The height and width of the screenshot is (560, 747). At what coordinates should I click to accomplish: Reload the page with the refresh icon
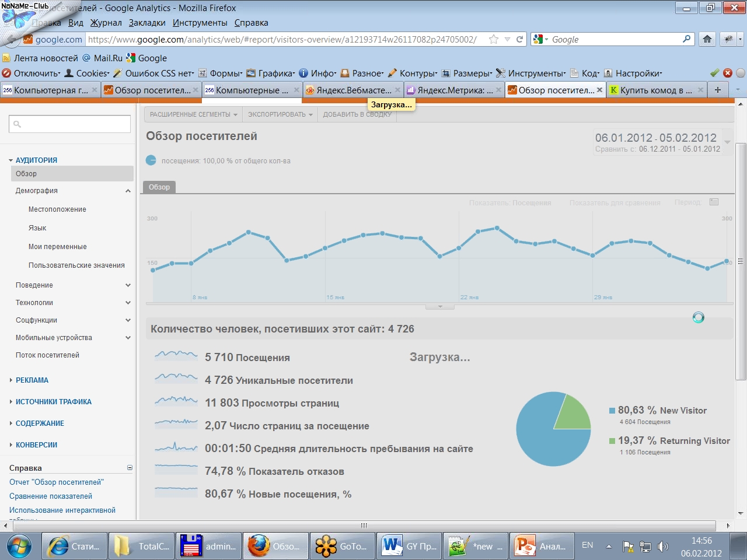click(x=519, y=39)
